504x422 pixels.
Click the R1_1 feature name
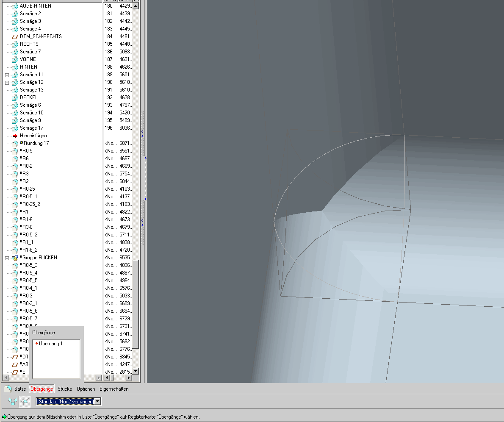(x=28, y=242)
